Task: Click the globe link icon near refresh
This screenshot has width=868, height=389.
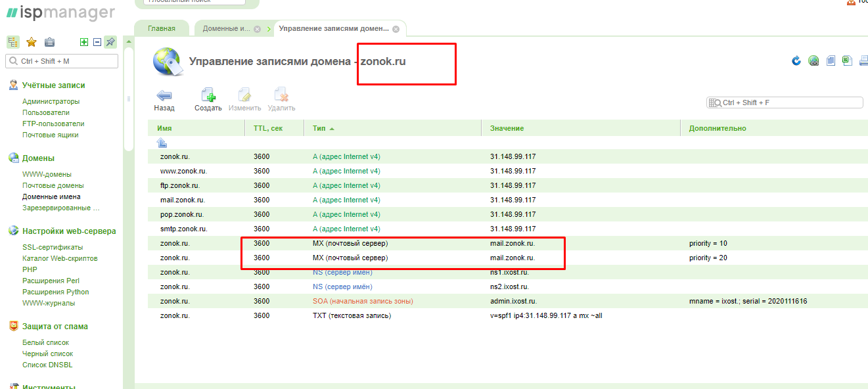Action: click(x=813, y=61)
